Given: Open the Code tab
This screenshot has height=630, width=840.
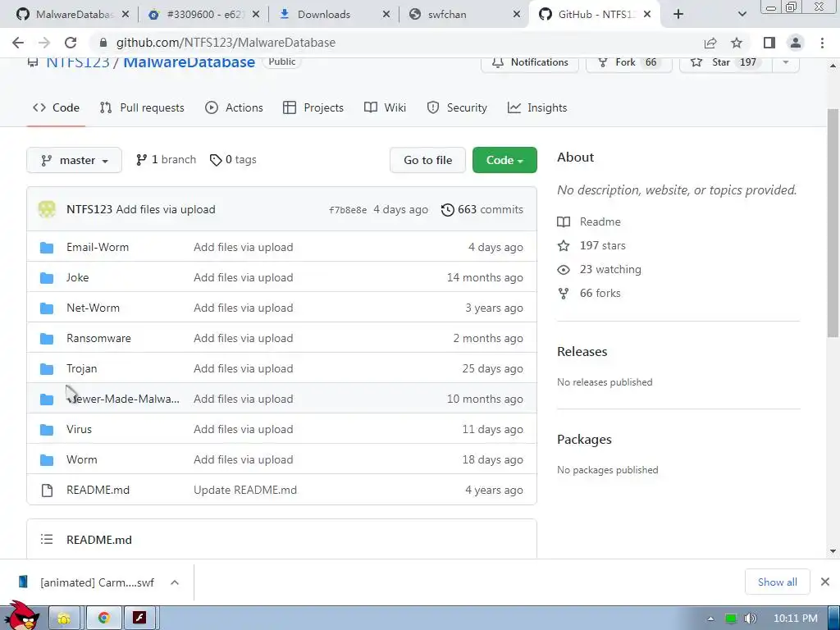Looking at the screenshot, I should [x=56, y=107].
